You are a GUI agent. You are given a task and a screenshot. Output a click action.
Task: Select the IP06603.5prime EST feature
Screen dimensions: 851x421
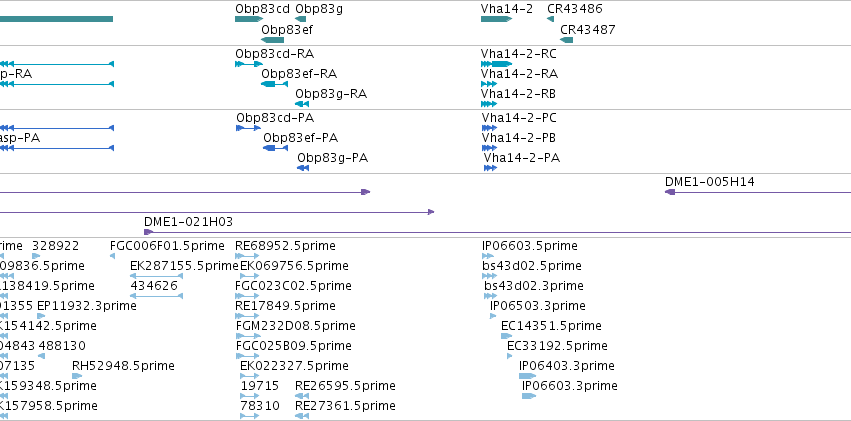click(488, 256)
